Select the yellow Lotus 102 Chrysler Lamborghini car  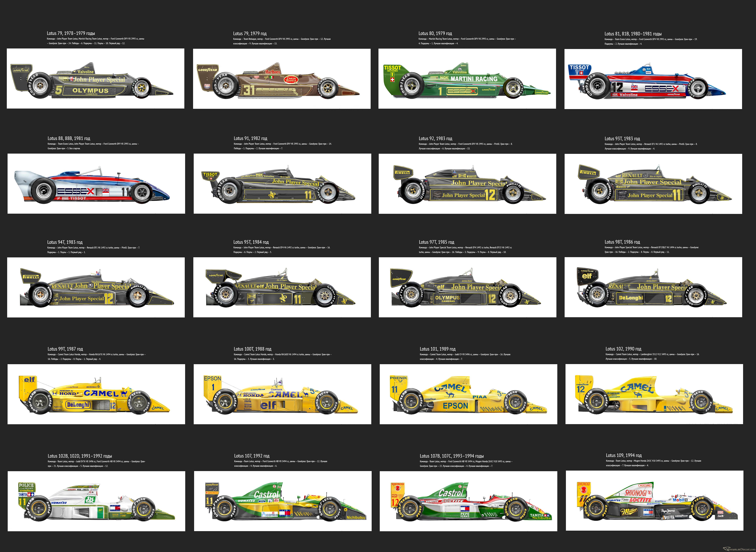tap(654, 394)
